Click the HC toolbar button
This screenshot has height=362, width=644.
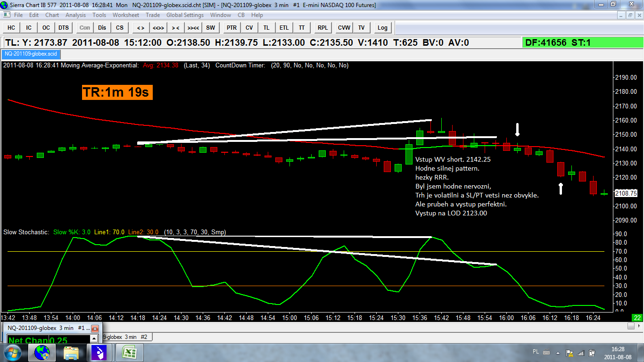click(x=11, y=28)
